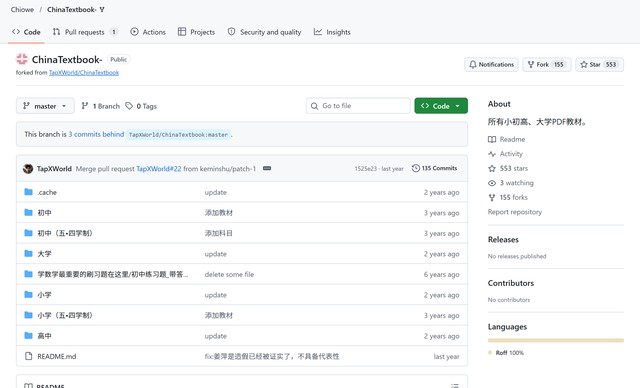
Task: Open the .cache folder
Action: pos(47,192)
